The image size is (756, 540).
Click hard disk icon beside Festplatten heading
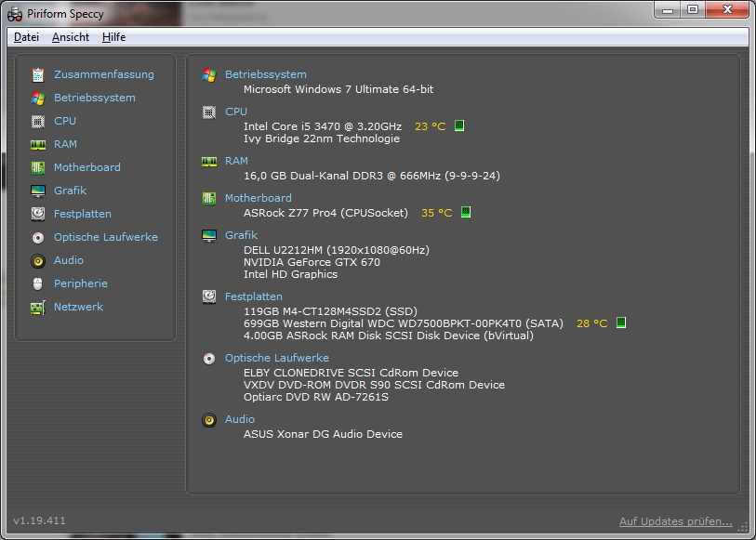(209, 296)
